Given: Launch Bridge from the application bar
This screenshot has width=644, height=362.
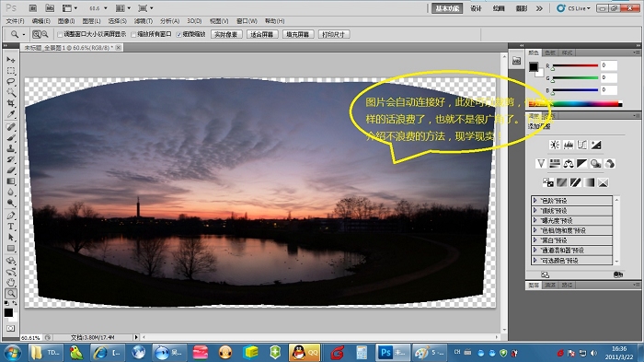Looking at the screenshot, I should click(x=33, y=8).
